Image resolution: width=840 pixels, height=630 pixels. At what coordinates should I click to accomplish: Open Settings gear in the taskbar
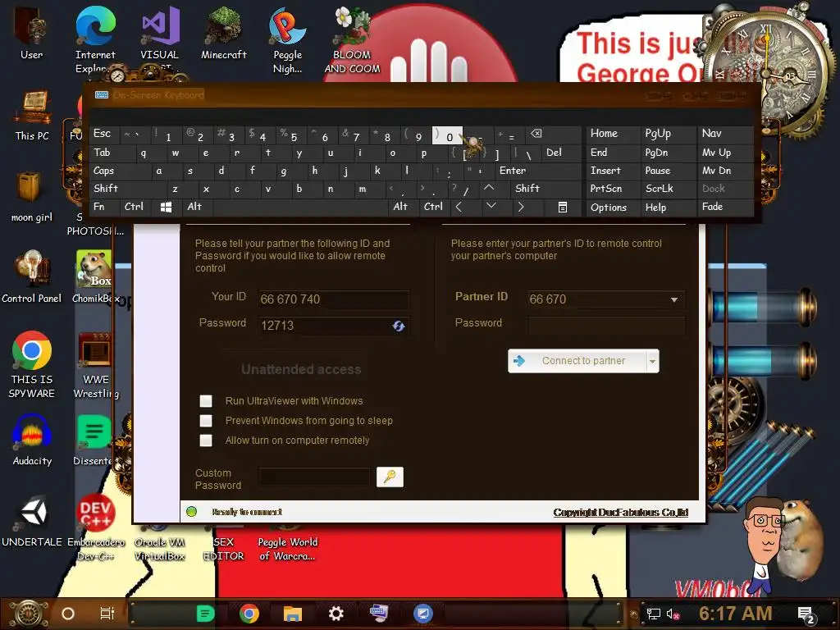pyautogui.click(x=336, y=614)
